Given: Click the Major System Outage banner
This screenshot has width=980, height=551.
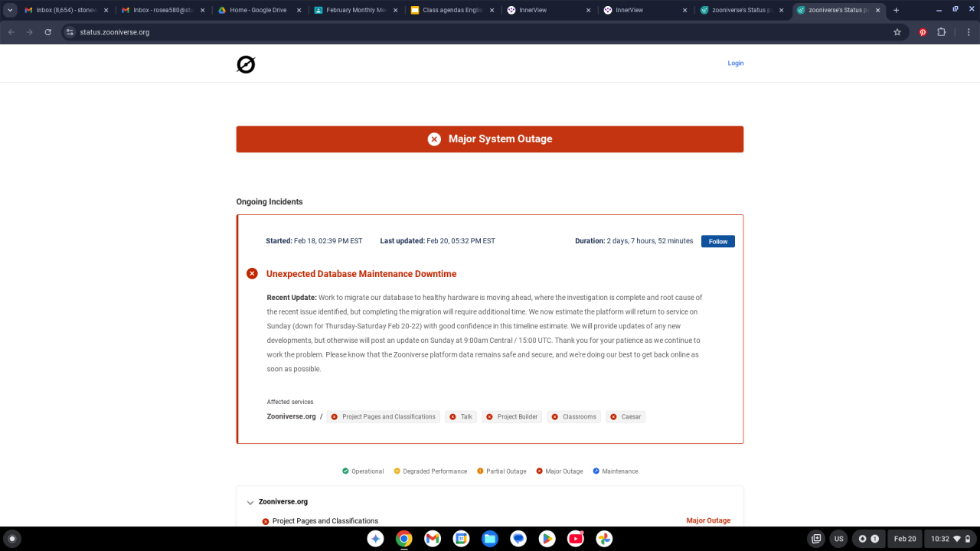Looking at the screenshot, I should 490,139.
